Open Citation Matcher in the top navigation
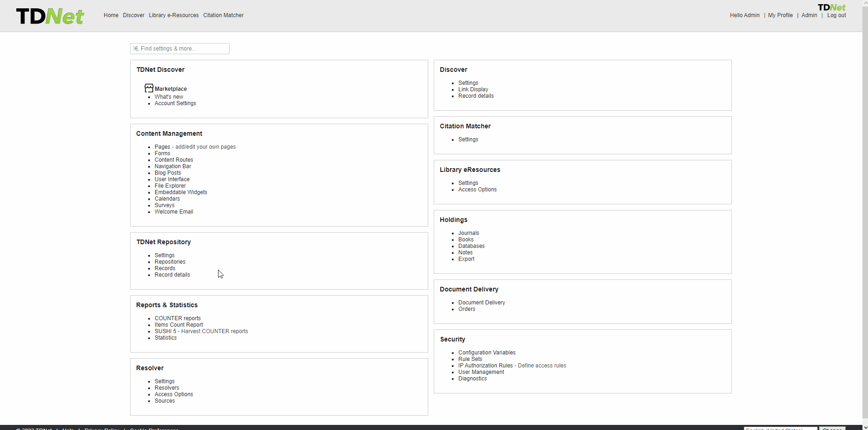This screenshot has width=868, height=430. coord(223,15)
